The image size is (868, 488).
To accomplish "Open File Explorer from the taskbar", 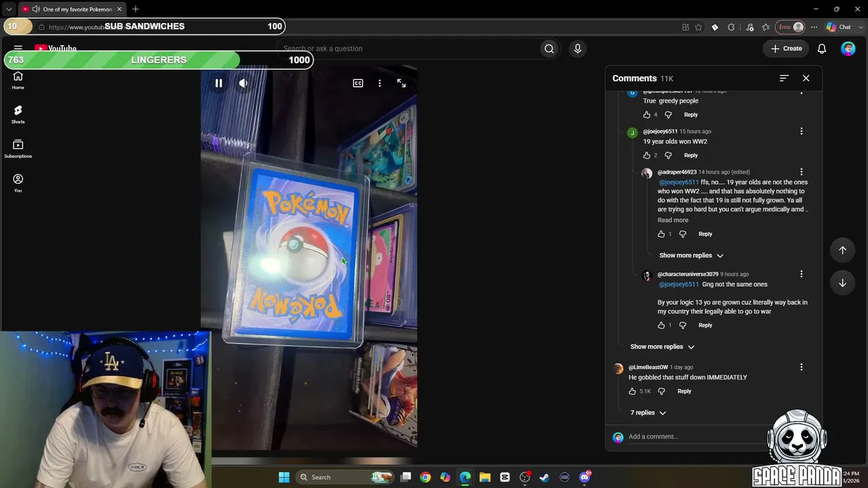I will [485, 477].
